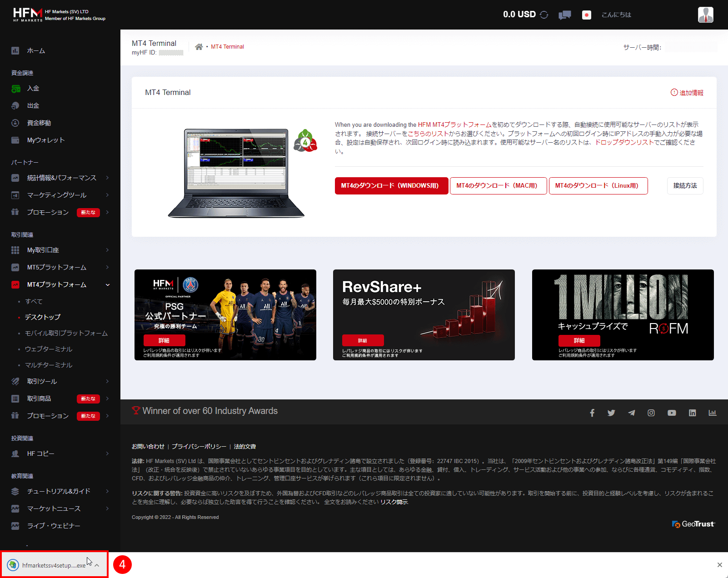Open the YouTube channel icon

click(672, 413)
